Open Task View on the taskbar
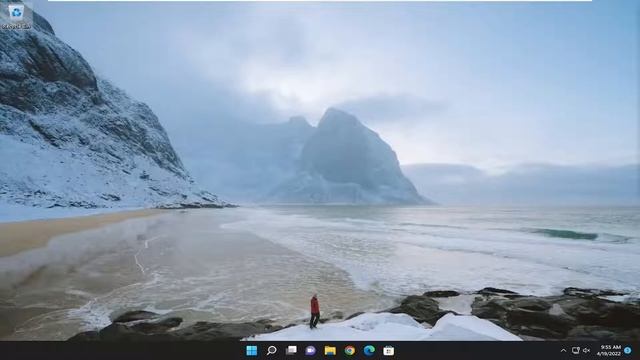The image size is (640, 360). point(291,351)
